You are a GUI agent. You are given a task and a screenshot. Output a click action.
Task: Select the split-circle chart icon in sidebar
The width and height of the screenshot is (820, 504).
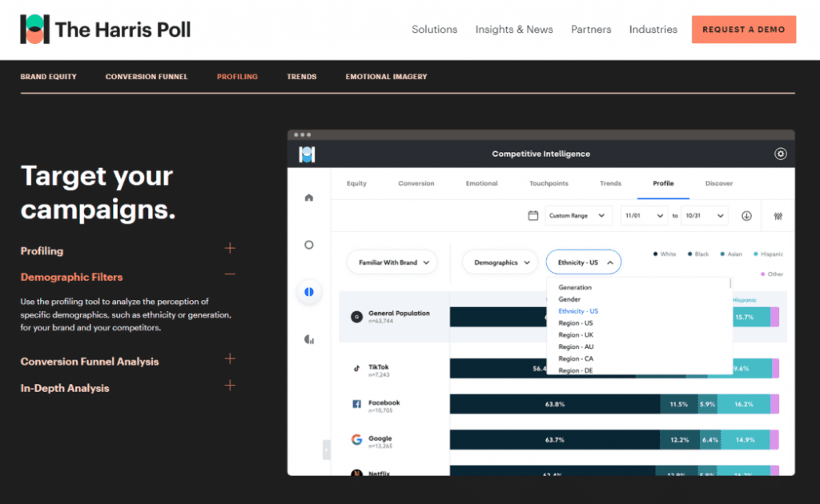pos(309,292)
